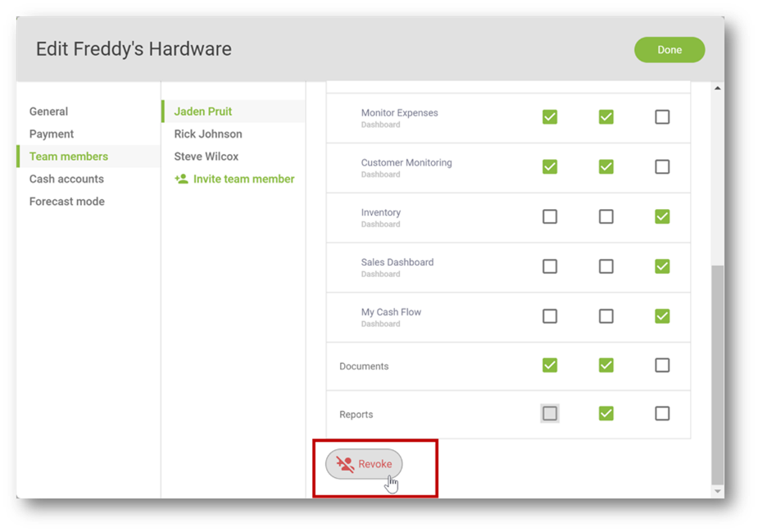Image resolution: width=758 pixels, height=532 pixels.
Task: Uncheck third checkbox in Sales Dashboard row
Action: (662, 266)
